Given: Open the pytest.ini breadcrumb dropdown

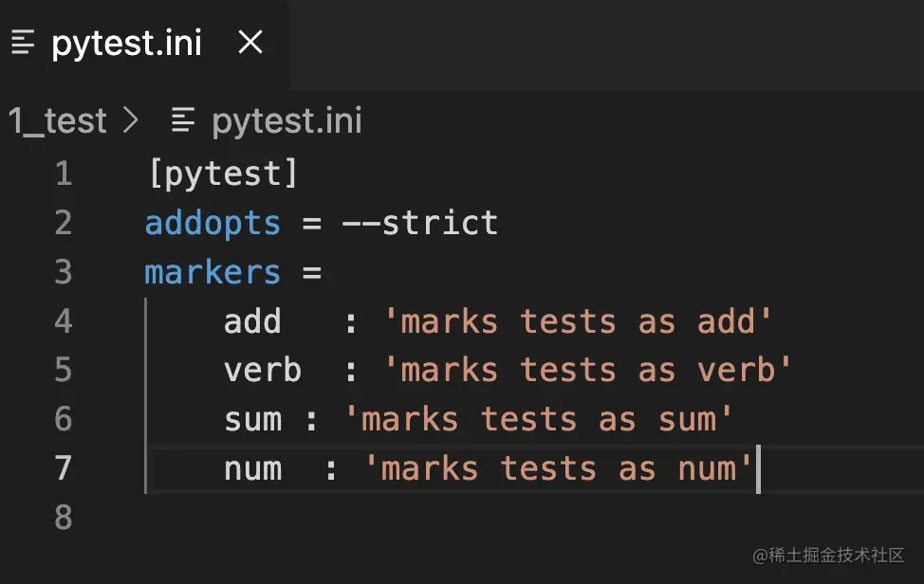Looking at the screenshot, I should coord(286,121).
